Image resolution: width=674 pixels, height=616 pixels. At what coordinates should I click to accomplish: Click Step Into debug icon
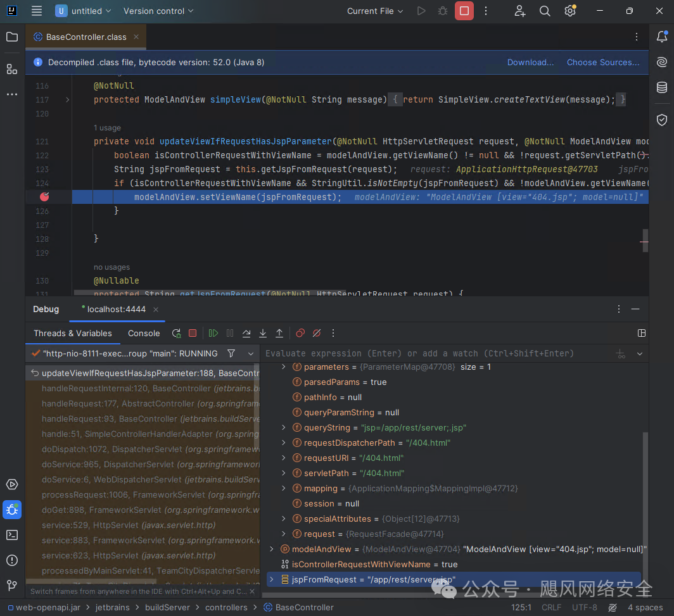coord(263,333)
